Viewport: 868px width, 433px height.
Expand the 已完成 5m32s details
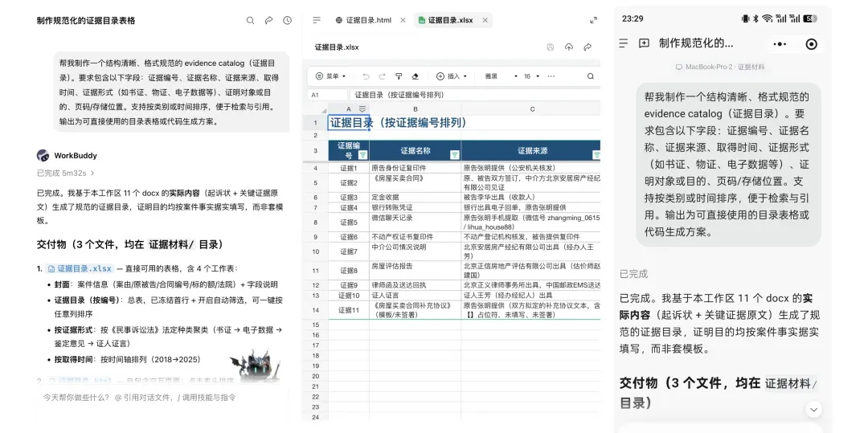pyautogui.click(x=66, y=173)
